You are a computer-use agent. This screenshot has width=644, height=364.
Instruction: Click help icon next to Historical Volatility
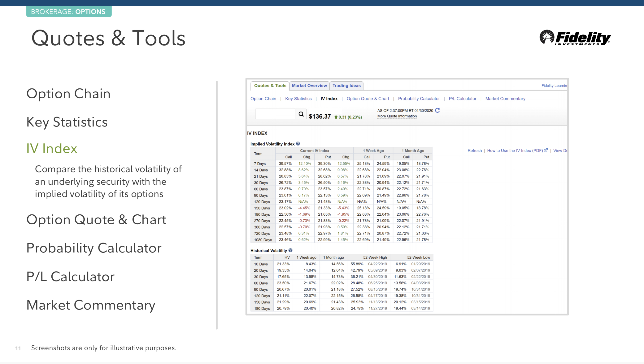pyautogui.click(x=290, y=250)
